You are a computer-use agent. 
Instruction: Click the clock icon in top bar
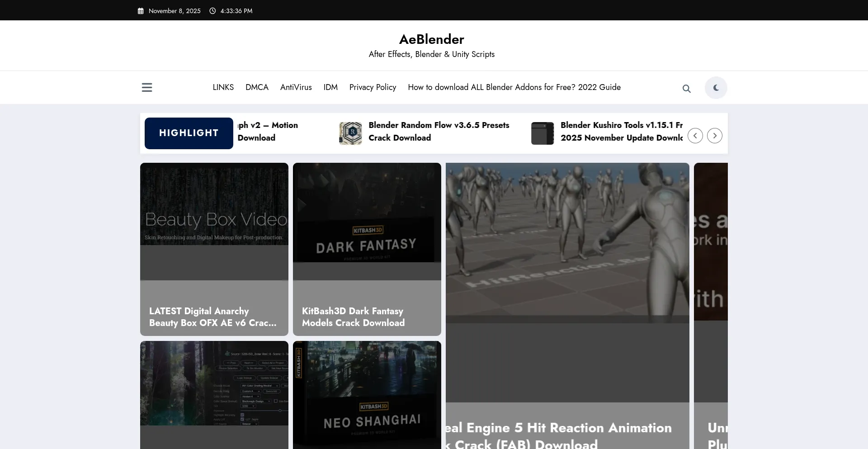(x=212, y=11)
